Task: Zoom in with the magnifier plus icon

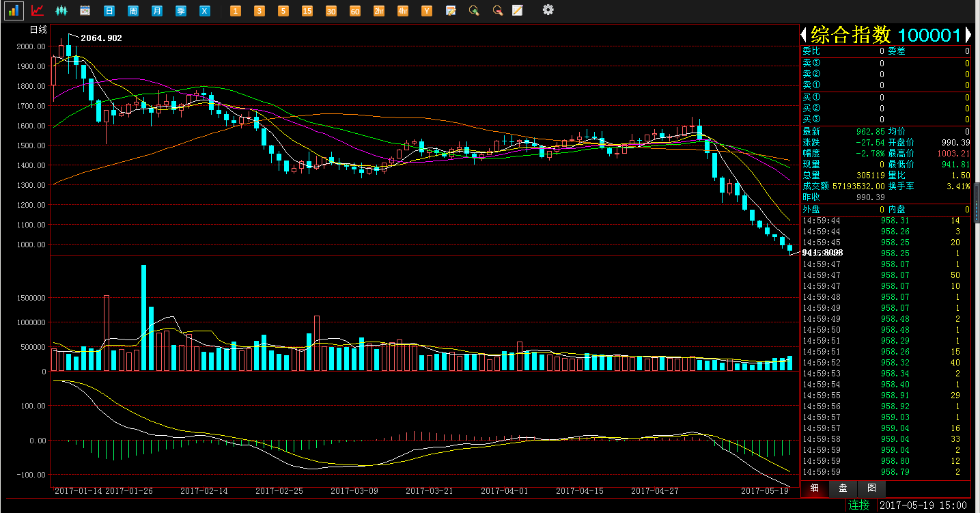Action: (475, 11)
